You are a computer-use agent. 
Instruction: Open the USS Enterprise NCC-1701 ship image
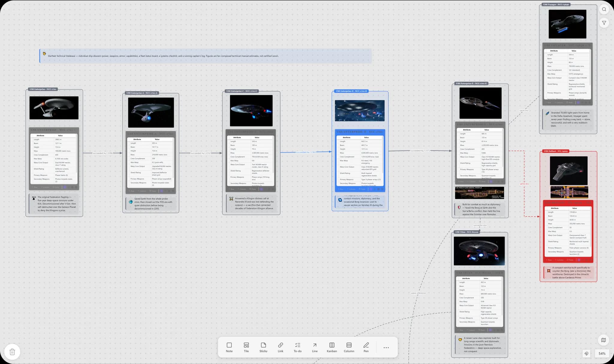tap(54, 108)
